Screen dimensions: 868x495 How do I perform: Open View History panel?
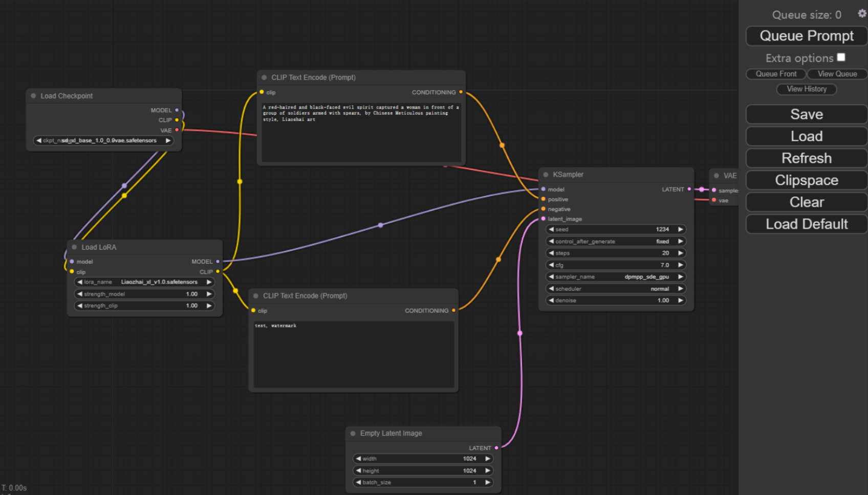tap(806, 89)
